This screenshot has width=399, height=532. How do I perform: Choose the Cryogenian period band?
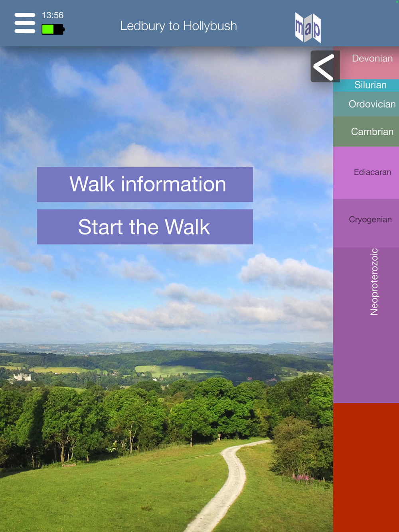pos(366,223)
